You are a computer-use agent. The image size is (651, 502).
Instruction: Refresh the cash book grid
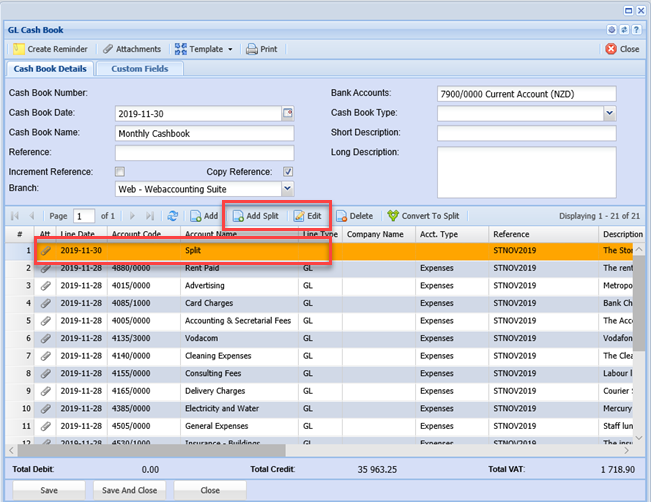click(173, 216)
